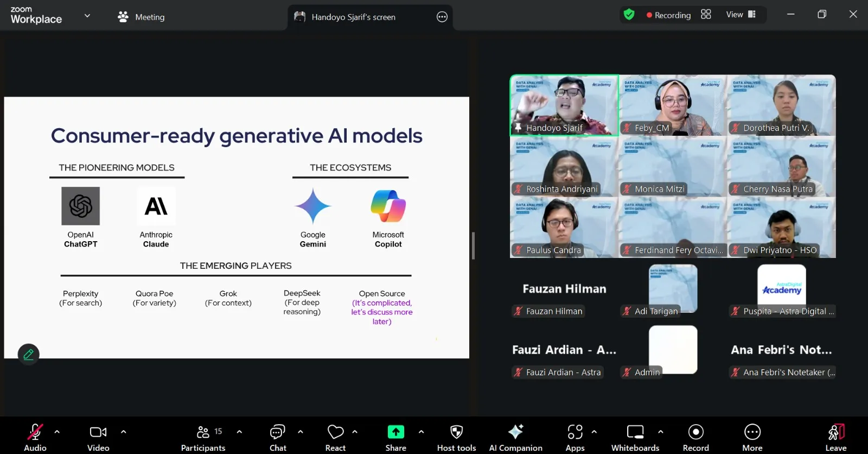
Task: Click the Zoom Workplace logo
Action: click(x=36, y=16)
